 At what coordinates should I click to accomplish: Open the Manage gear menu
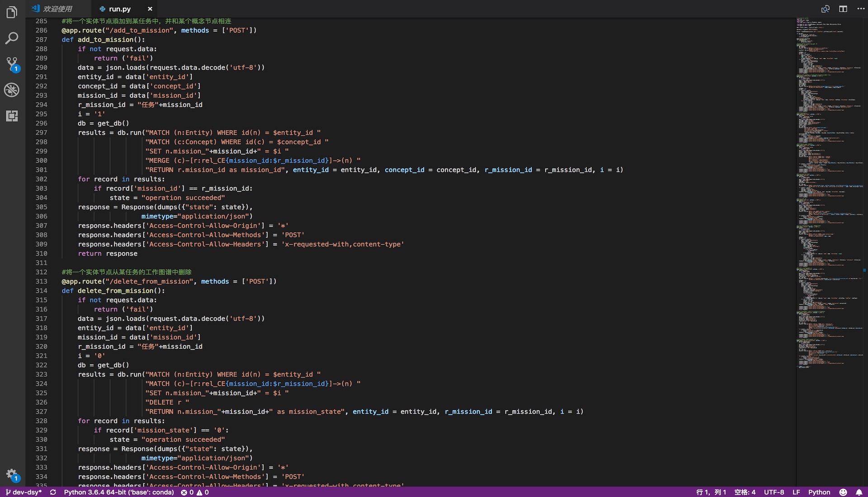(12, 475)
